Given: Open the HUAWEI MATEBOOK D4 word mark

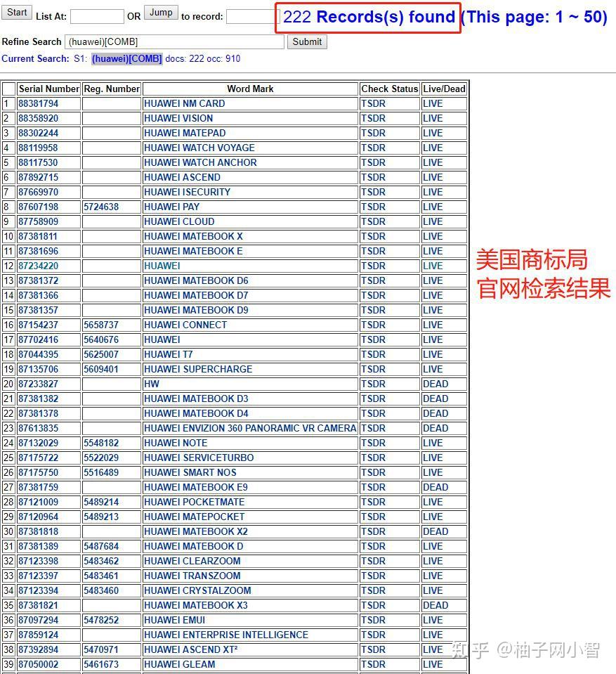Looking at the screenshot, I should pyautogui.click(x=196, y=413).
